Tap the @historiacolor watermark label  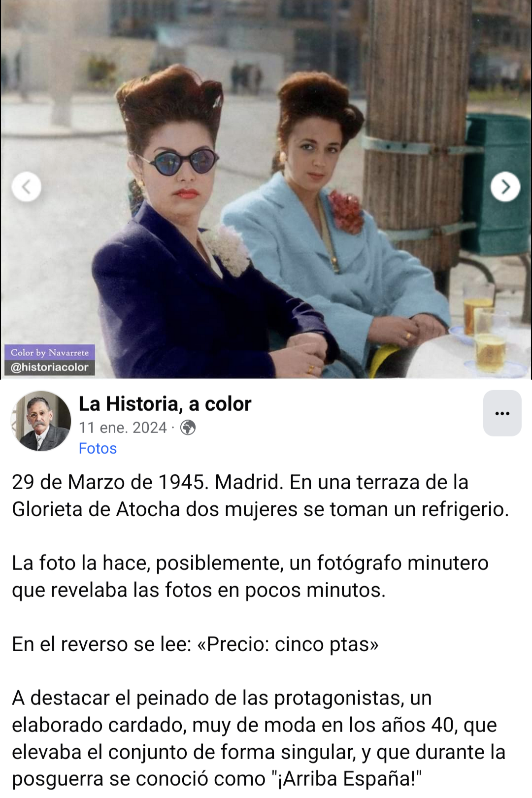pyautogui.click(x=49, y=367)
